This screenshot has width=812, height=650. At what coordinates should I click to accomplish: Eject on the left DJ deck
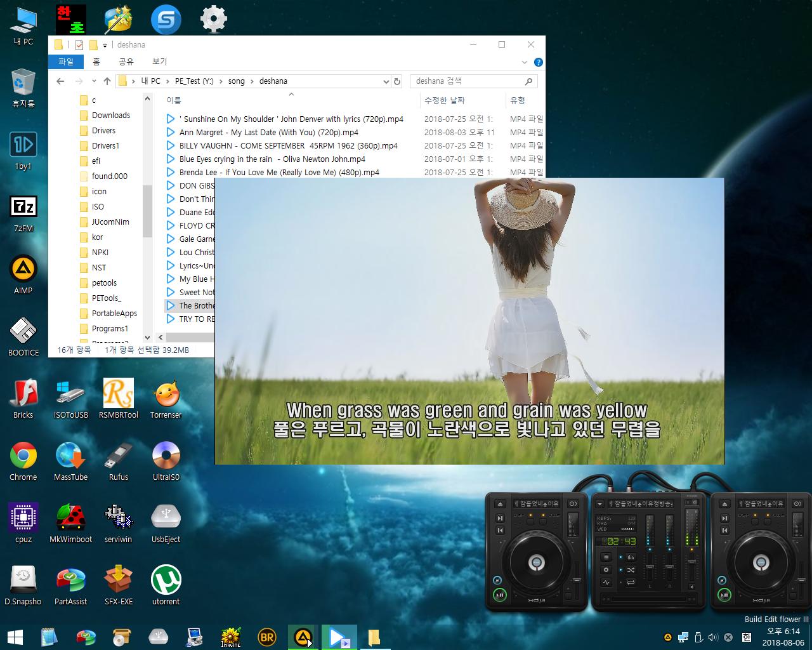tap(500, 504)
